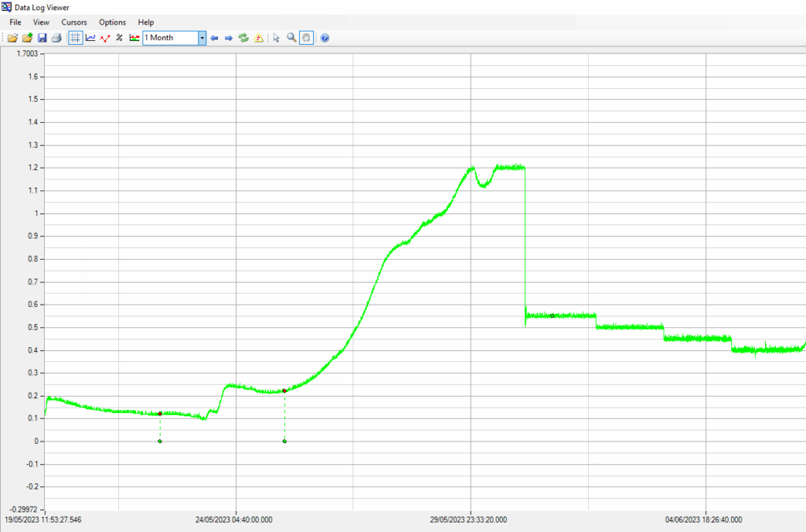The width and height of the screenshot is (806, 532).
Task: Select the magnifier zoom tool
Action: click(x=291, y=38)
